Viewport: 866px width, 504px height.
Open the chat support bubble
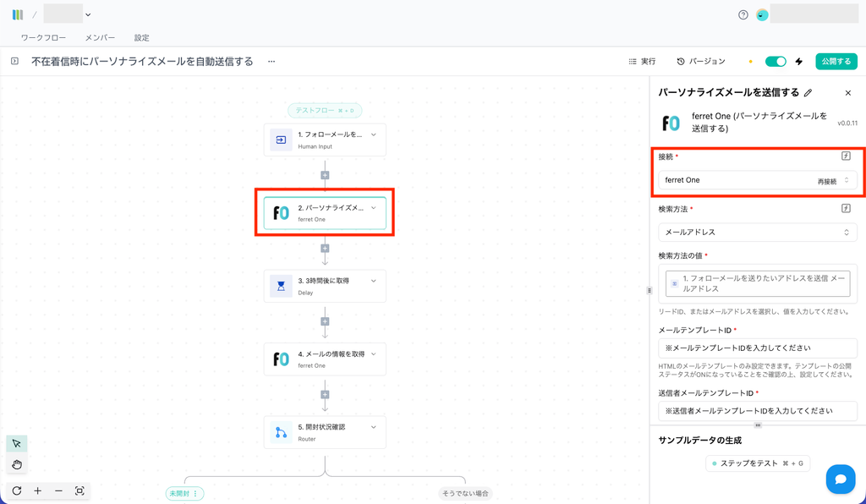[x=841, y=479]
